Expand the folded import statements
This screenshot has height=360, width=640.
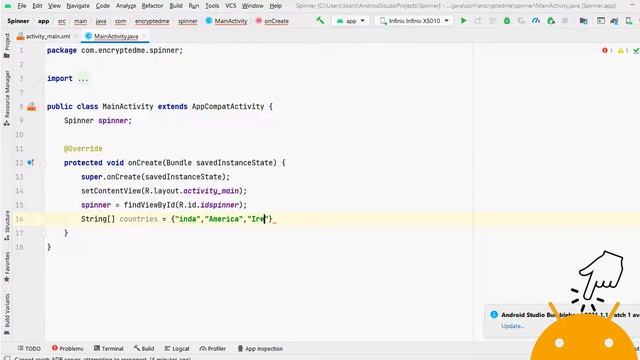pos(83,78)
